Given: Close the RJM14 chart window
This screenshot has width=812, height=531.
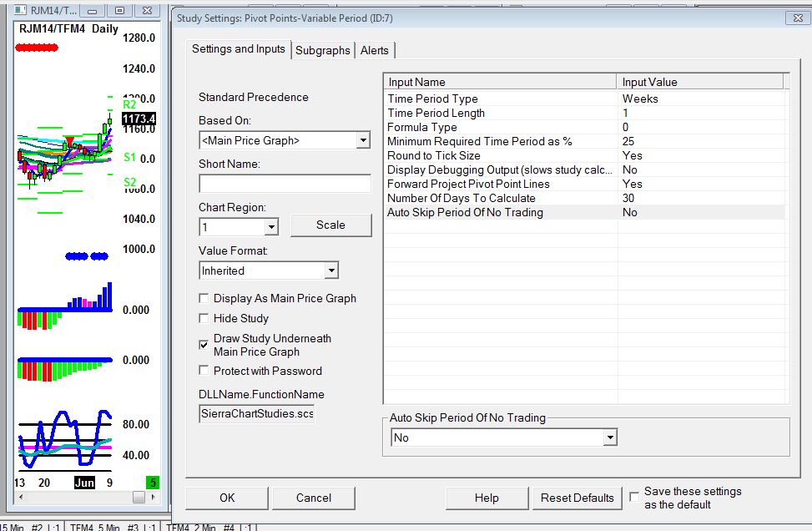Looking at the screenshot, I should pos(147,10).
